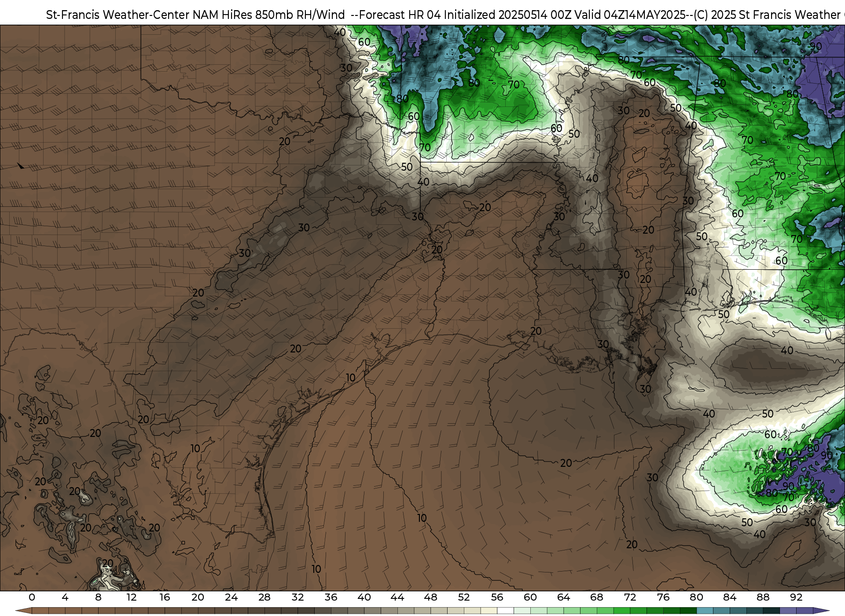845x616 pixels.
Task: Click the colorbar tick label '12'
Action: [132, 597]
